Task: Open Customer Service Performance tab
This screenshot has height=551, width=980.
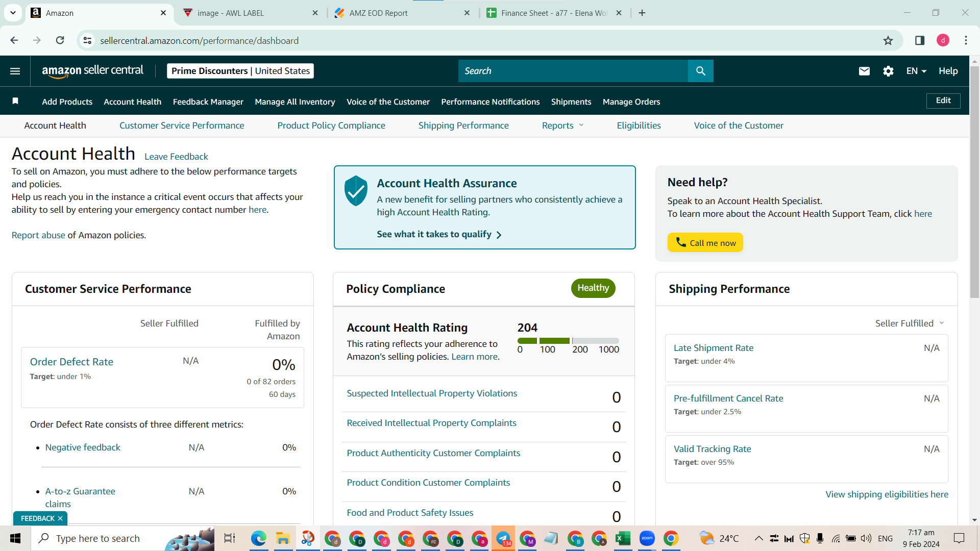Action: pyautogui.click(x=182, y=126)
